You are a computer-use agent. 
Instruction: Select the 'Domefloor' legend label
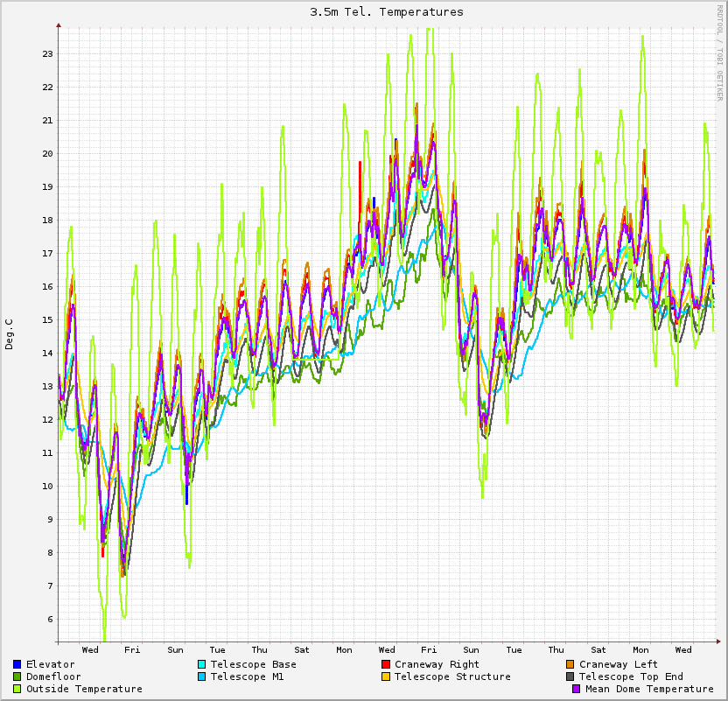53,676
